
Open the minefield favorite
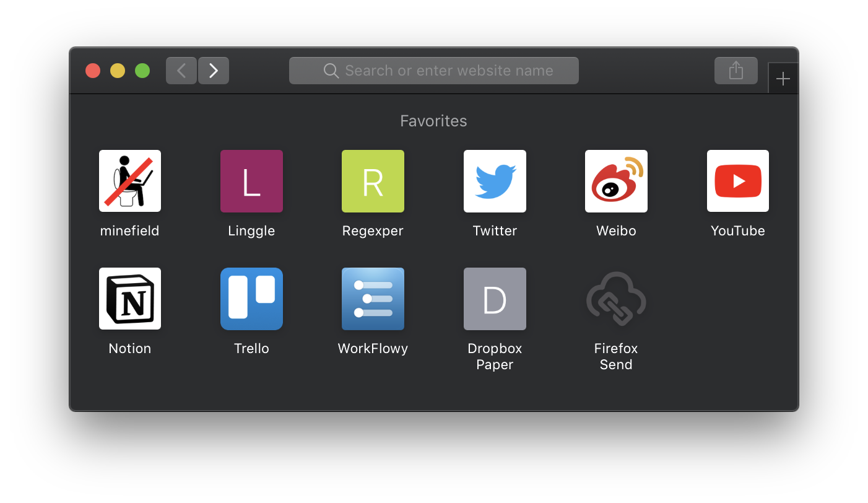coord(129,181)
